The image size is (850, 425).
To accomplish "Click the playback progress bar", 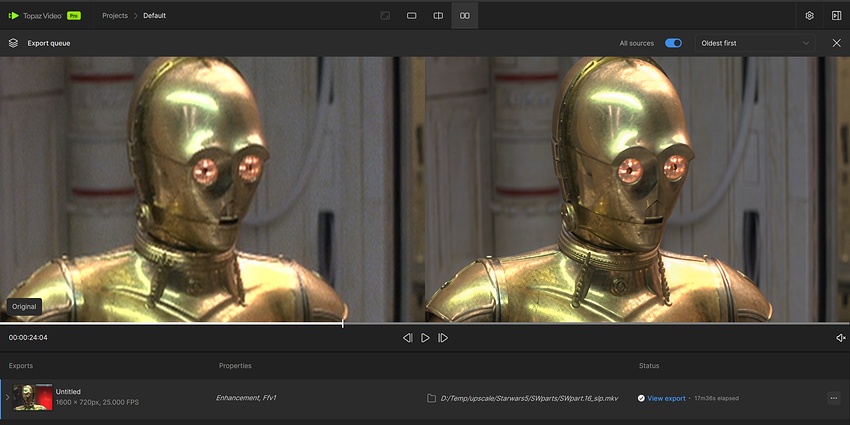I will click(425, 324).
